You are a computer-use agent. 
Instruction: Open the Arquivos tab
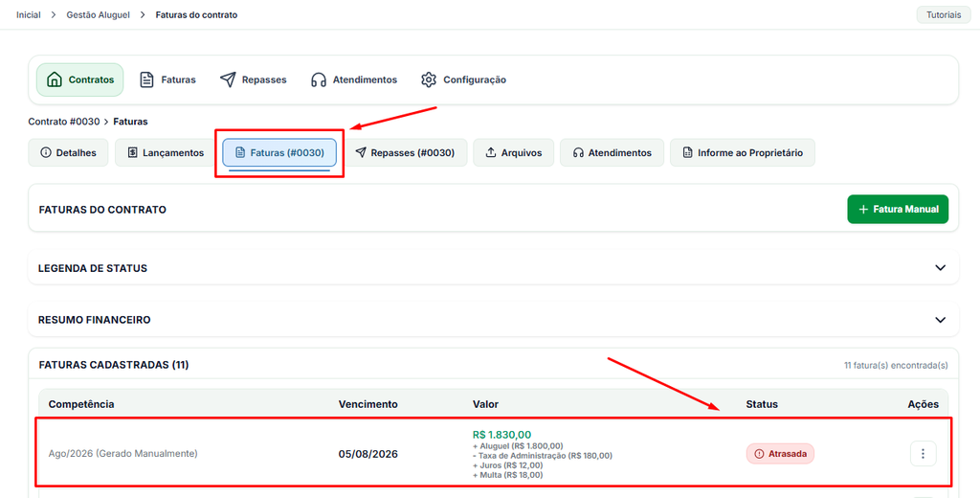(x=514, y=152)
